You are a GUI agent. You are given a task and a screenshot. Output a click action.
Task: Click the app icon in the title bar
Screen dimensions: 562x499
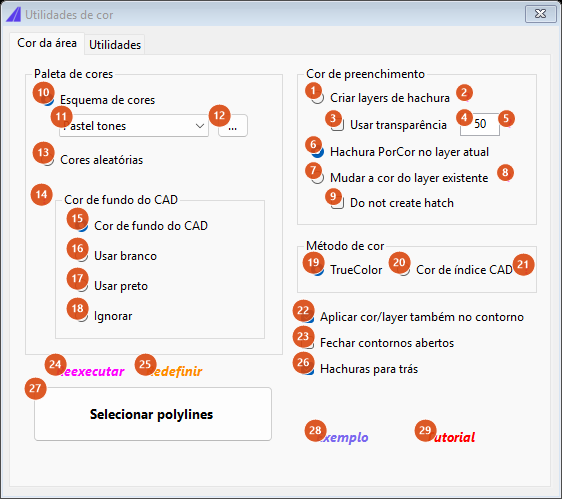(x=14, y=15)
